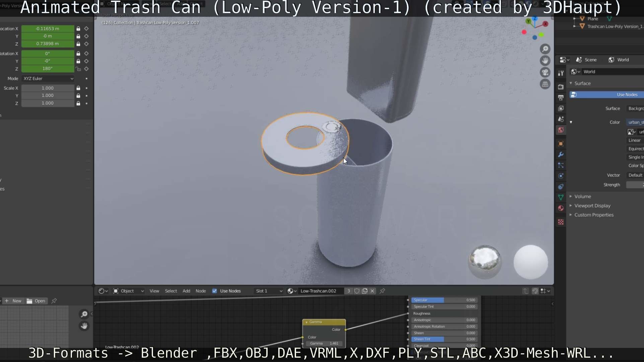Screen dimensions: 644x362
Task: Toggle camera view icon in viewport
Action: coord(545,72)
